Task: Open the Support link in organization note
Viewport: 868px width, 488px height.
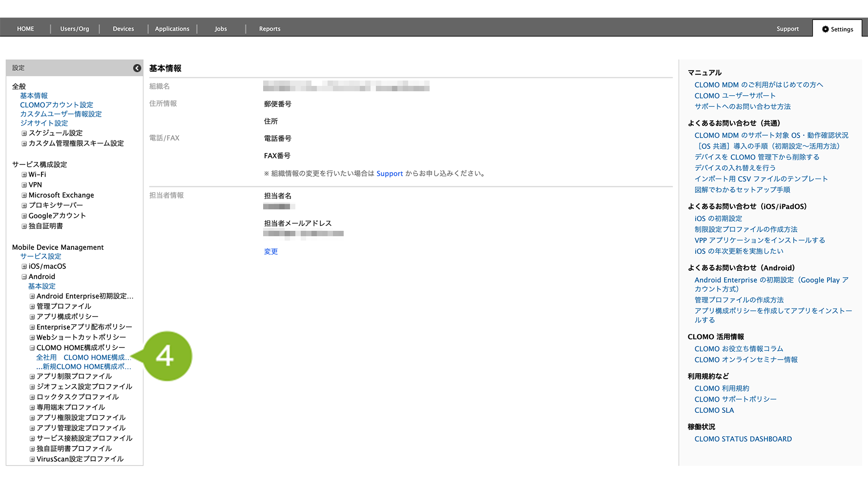Action: [x=390, y=174]
